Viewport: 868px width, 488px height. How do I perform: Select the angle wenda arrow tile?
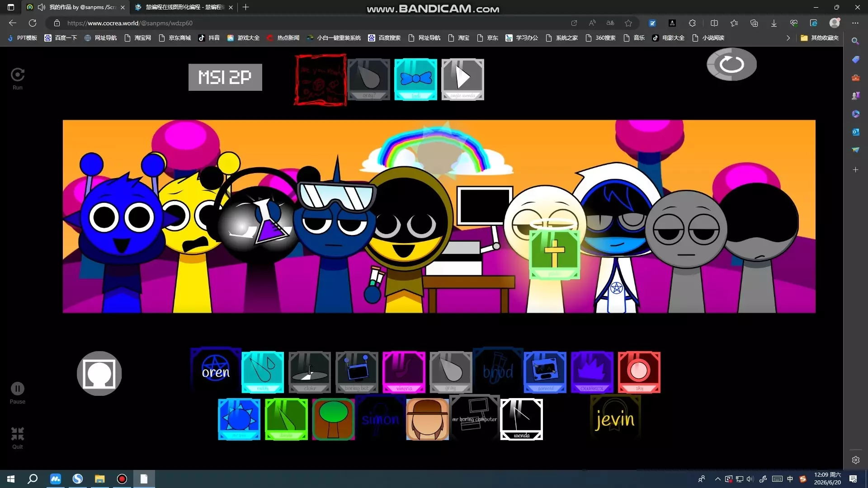[462, 79]
